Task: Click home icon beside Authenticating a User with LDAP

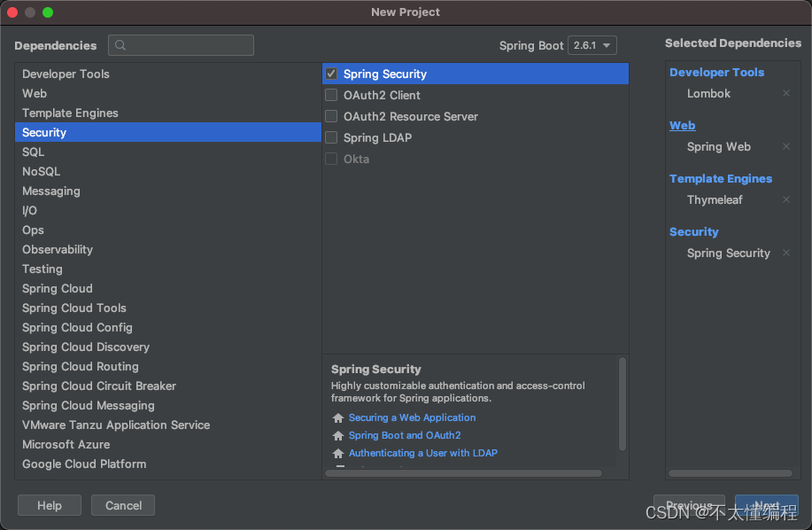Action: click(338, 453)
